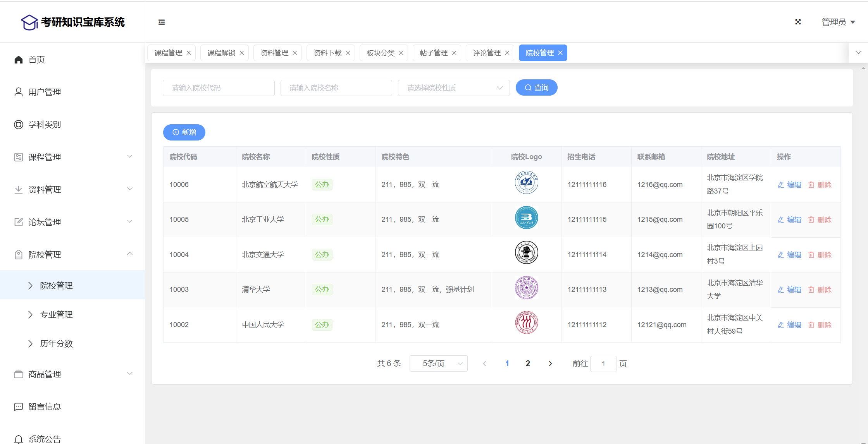The width and height of the screenshot is (868, 444).
Task: Click the 留言信息 message icon
Action: 18,407
